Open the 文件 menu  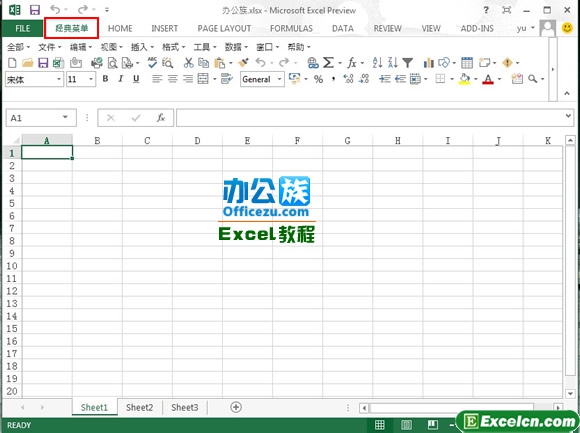[50, 47]
